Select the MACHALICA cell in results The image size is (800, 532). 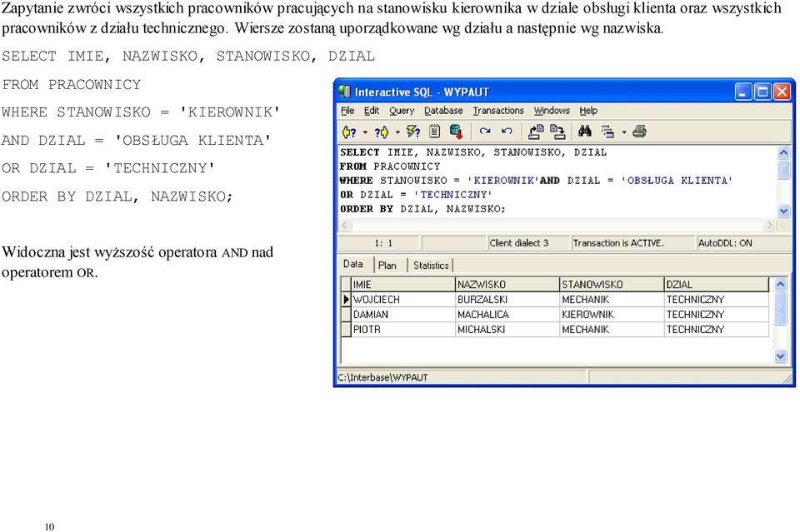coord(507,315)
